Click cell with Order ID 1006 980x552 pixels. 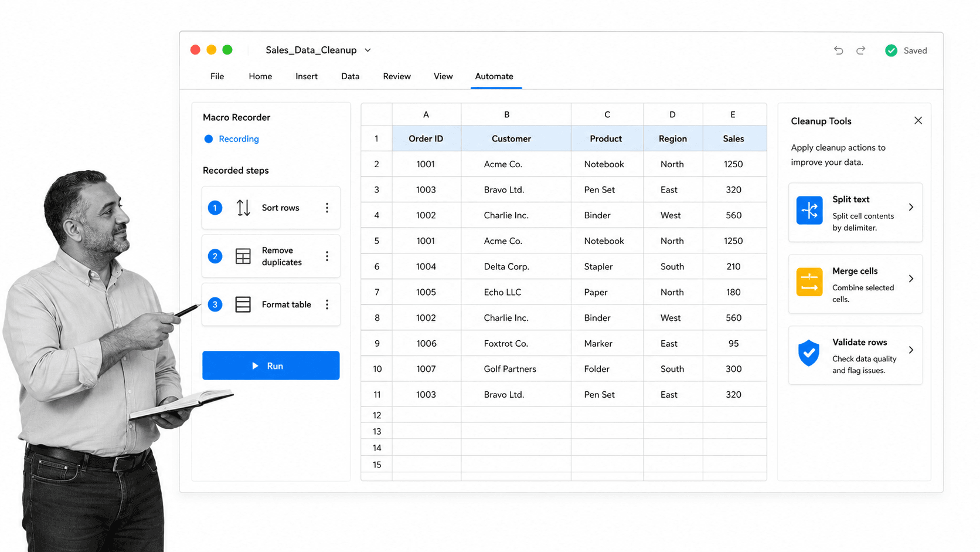(x=426, y=343)
